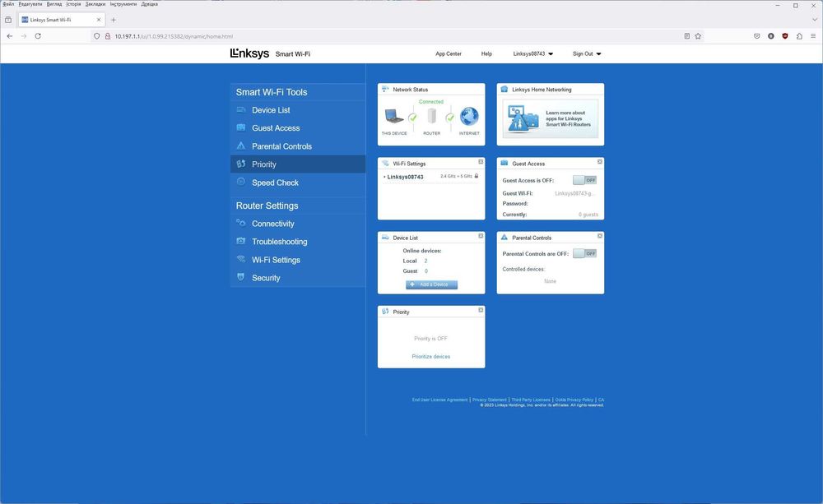
Task: Toggle Guest Access on
Action: pyautogui.click(x=584, y=180)
